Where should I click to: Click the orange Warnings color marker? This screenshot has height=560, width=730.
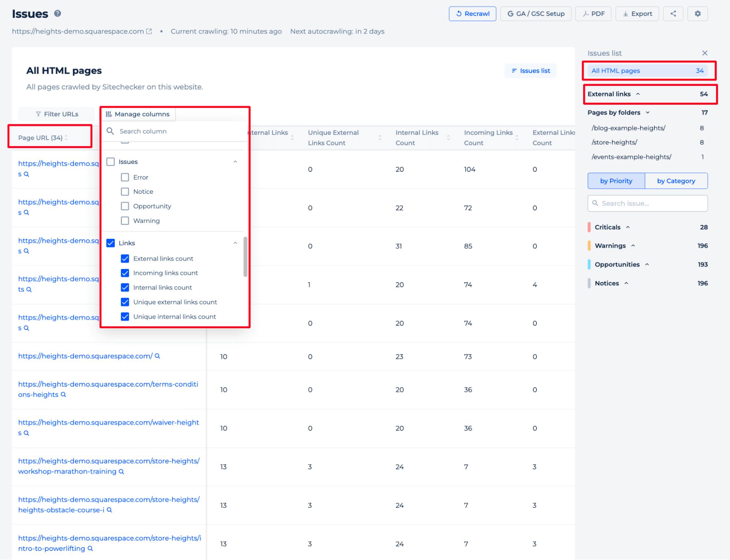click(x=589, y=246)
